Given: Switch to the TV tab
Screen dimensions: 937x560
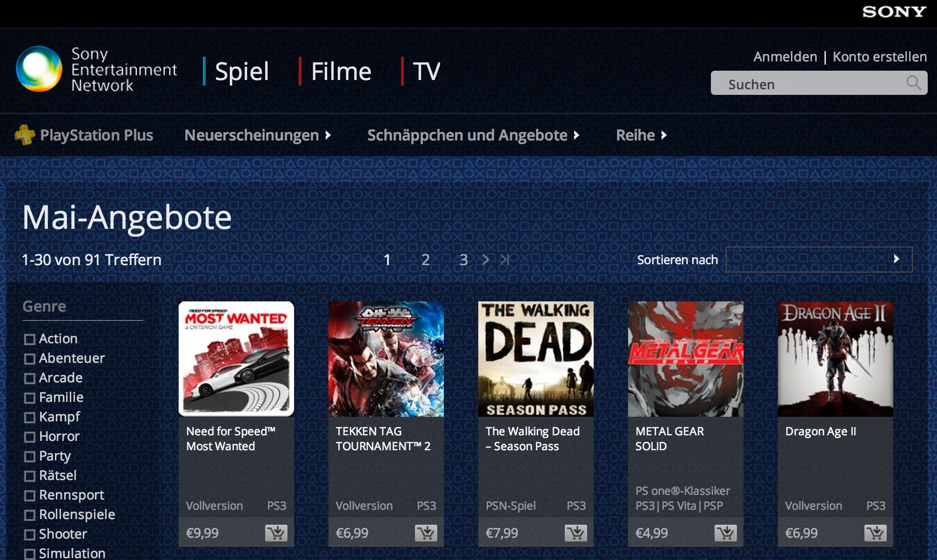Looking at the screenshot, I should pyautogui.click(x=426, y=71).
